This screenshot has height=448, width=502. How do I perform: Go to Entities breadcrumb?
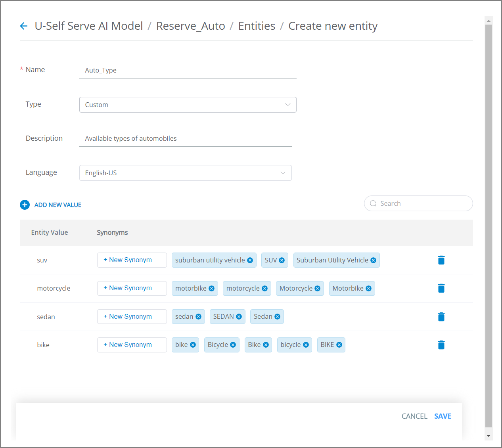(257, 26)
